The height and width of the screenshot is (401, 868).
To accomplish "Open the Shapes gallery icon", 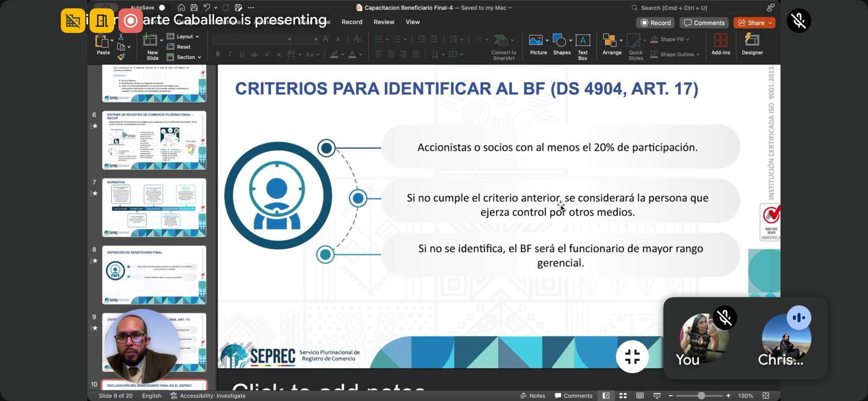I will pos(559,41).
